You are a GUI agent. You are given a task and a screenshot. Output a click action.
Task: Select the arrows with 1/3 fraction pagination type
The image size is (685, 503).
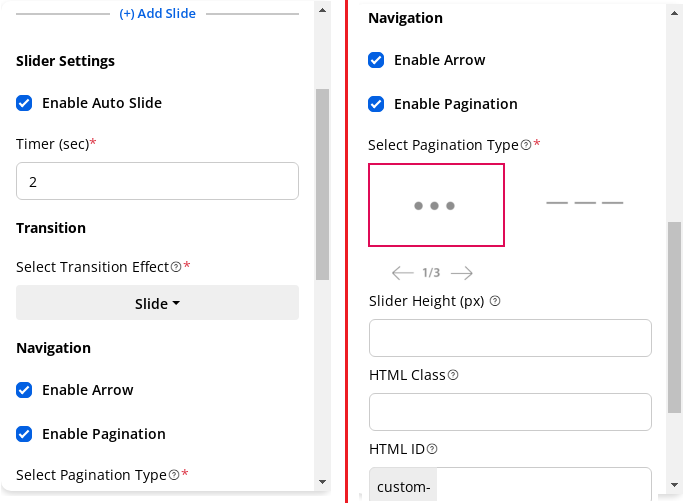pyautogui.click(x=432, y=273)
